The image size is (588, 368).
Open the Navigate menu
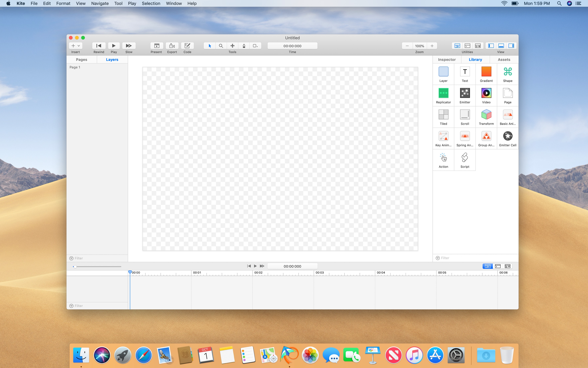click(x=100, y=3)
